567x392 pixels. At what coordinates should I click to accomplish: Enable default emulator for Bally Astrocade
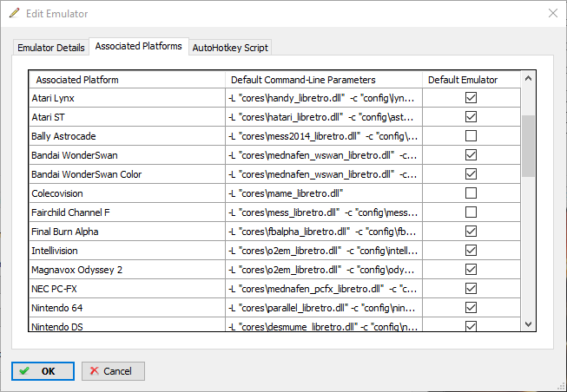coord(471,136)
